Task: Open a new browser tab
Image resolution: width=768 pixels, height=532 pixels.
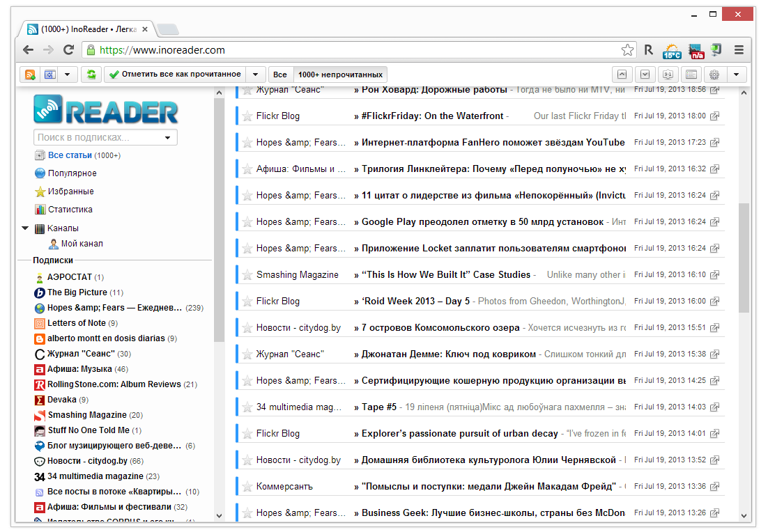Action: tap(168, 30)
